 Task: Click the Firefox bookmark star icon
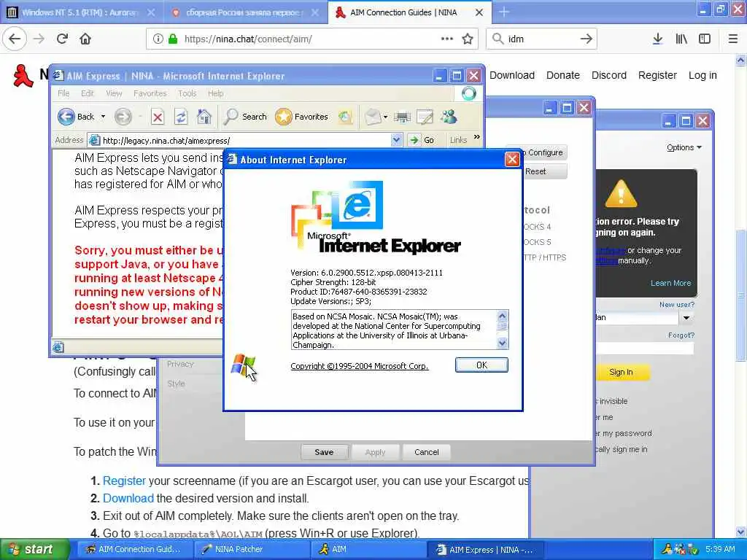click(x=468, y=39)
